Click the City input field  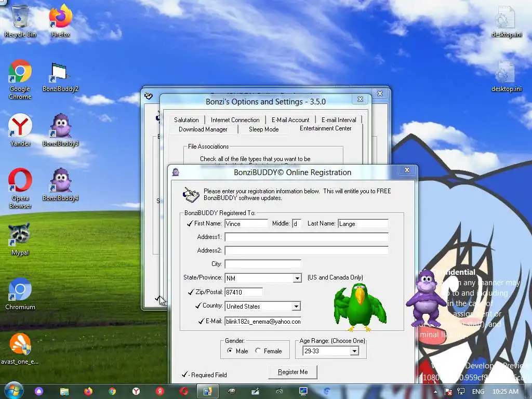tap(262, 264)
